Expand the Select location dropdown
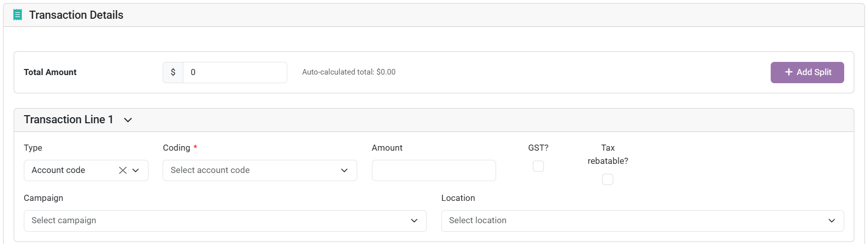 click(643, 221)
